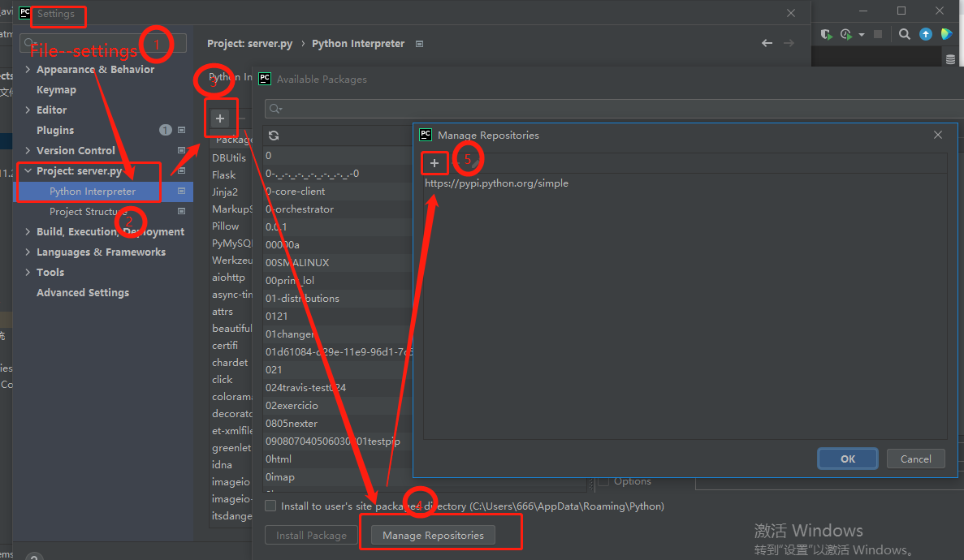Select installed package aiohttp

(229, 278)
